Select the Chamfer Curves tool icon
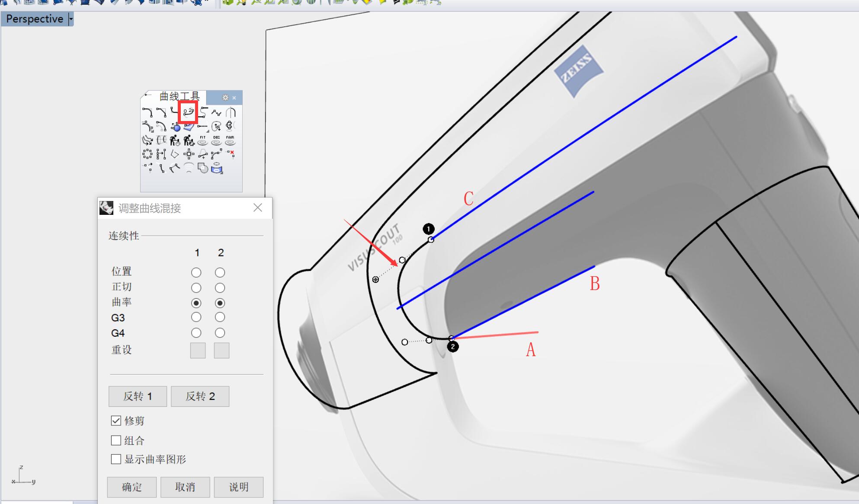This screenshot has width=859, height=504. point(161,113)
